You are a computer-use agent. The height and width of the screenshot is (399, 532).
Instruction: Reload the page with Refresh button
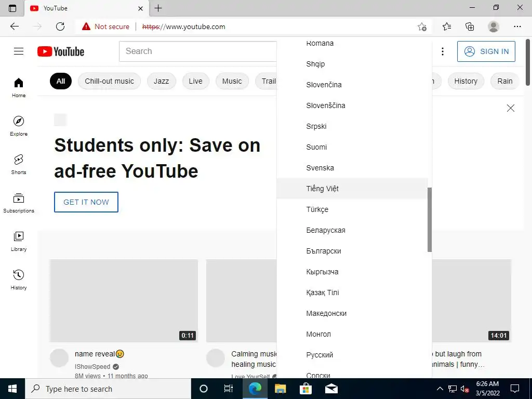click(x=60, y=26)
